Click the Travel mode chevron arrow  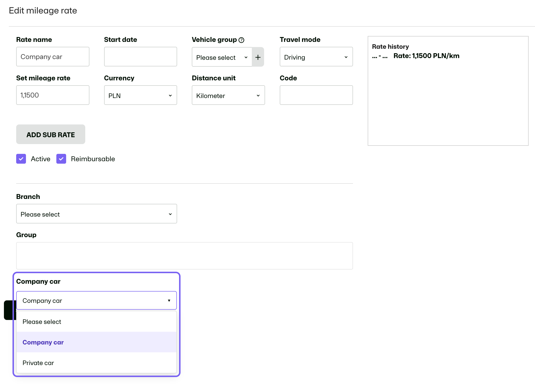point(346,57)
